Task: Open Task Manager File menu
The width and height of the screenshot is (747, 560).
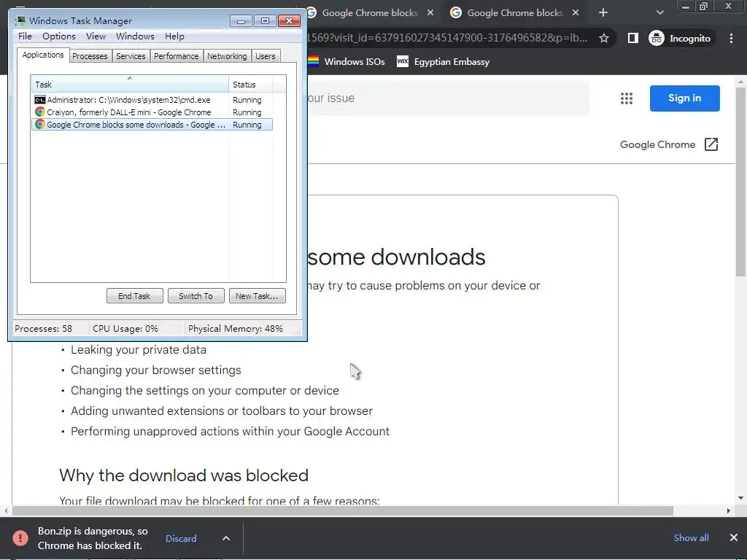Action: tap(25, 36)
